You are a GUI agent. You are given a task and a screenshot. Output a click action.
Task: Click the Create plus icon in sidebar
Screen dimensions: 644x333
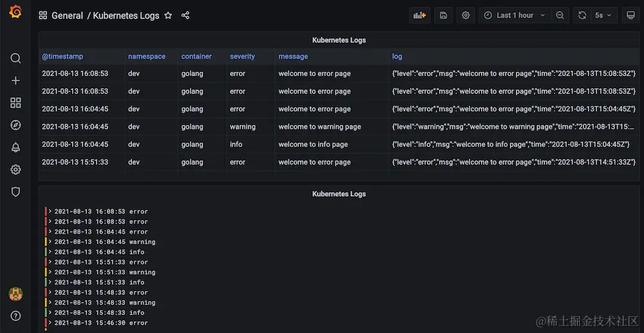[x=15, y=81]
